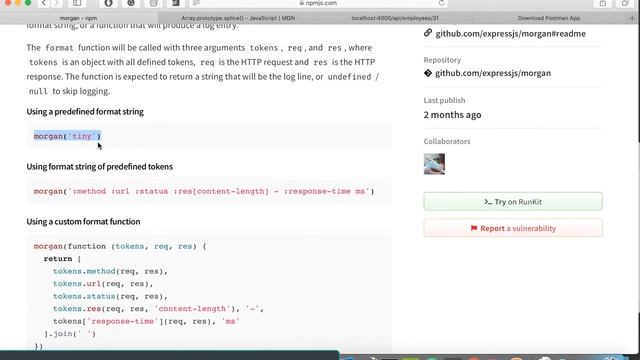Click the 'Collaborators' label

click(447, 141)
